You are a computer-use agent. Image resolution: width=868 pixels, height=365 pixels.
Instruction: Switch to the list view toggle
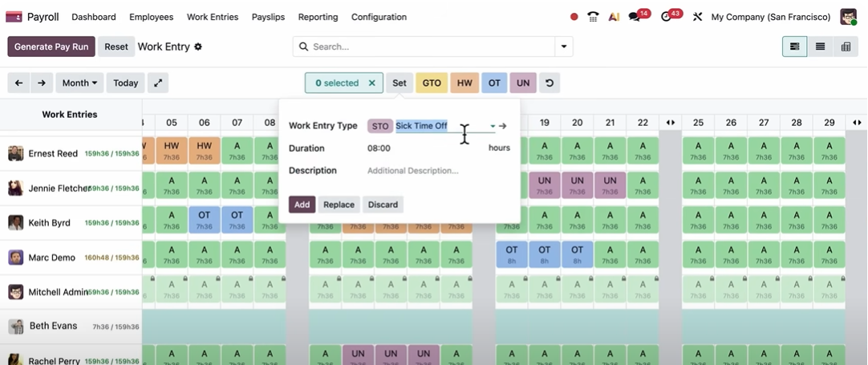(820, 47)
